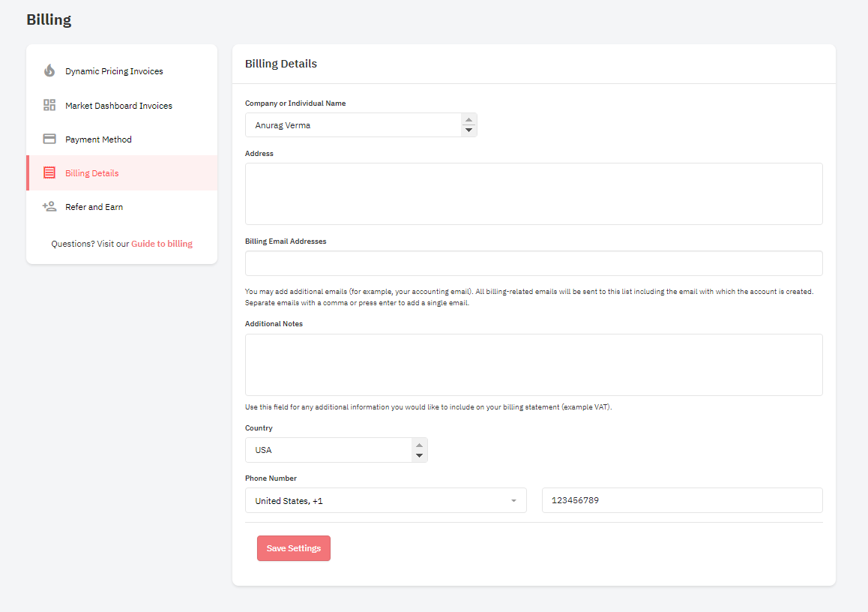Click the dashboard grid icon beside Market Dashboard Invoices

[49, 105]
